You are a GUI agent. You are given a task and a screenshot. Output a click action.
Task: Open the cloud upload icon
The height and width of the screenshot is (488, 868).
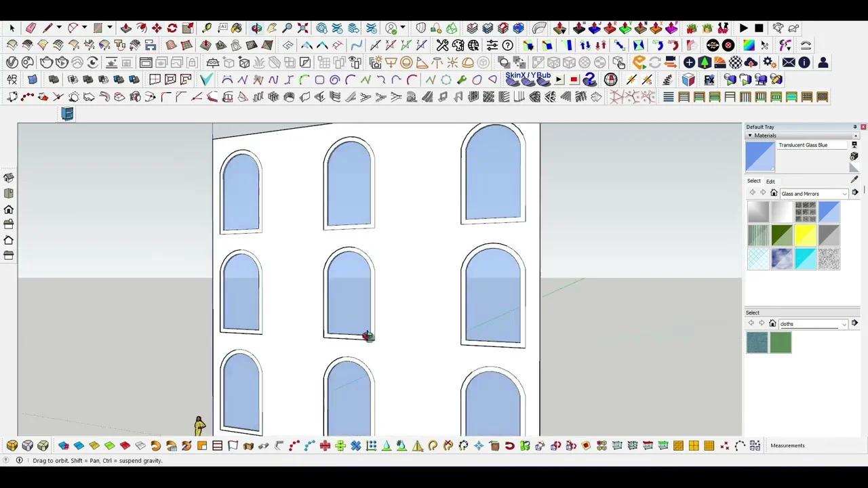(x=751, y=62)
